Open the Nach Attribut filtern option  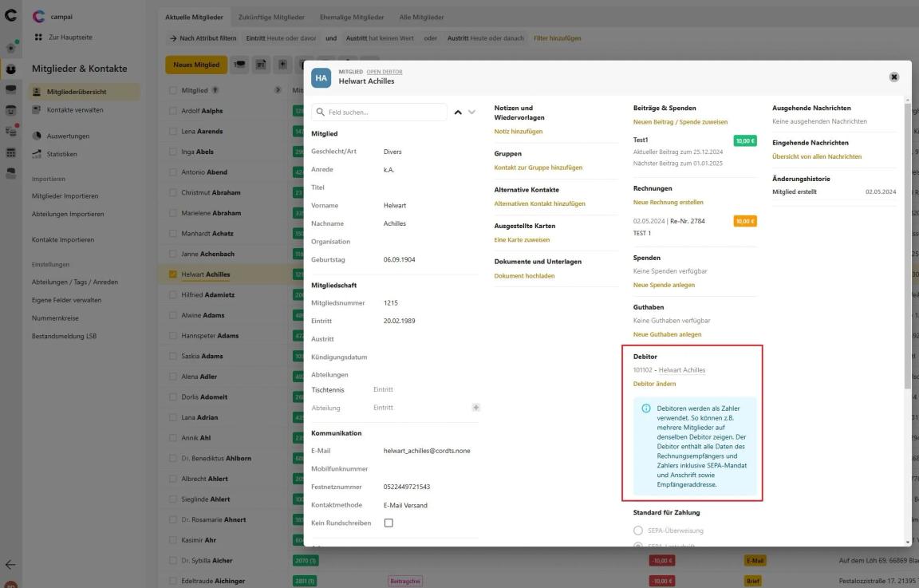tap(203, 38)
